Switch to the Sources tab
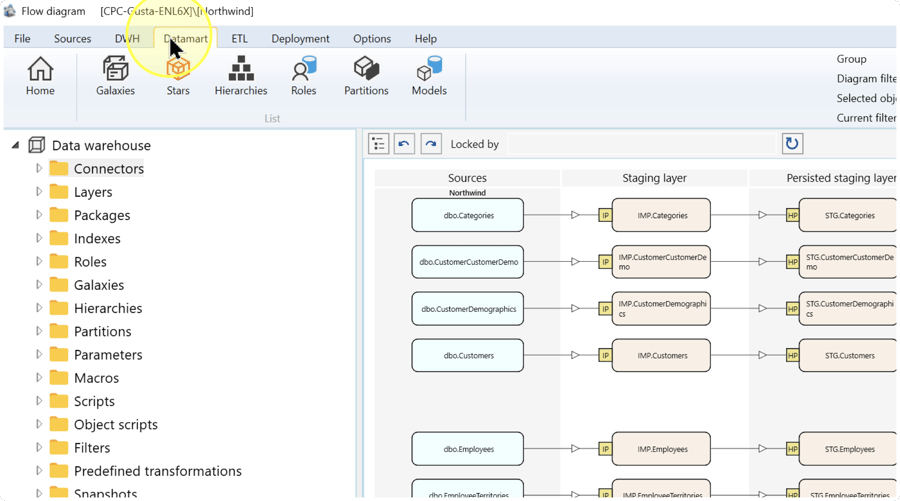This screenshot has width=900, height=501. point(72,38)
